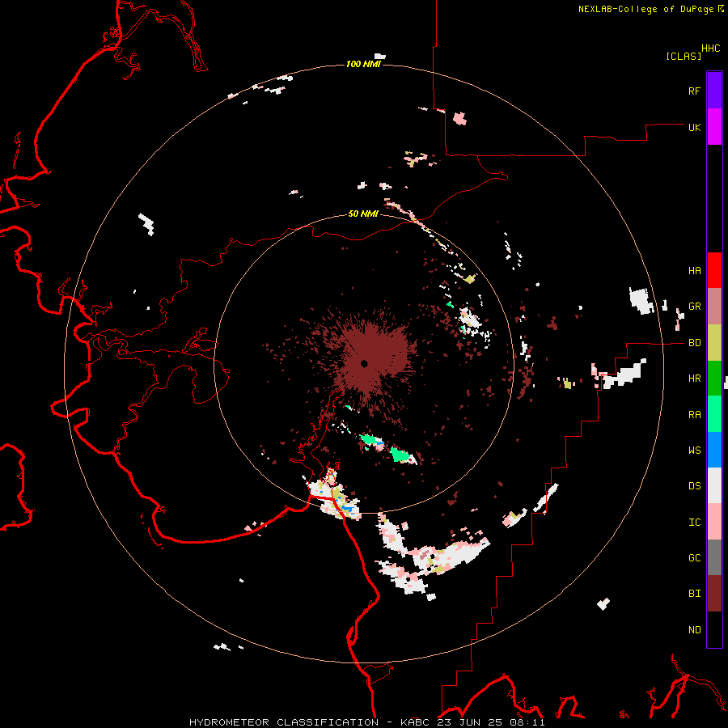Click the IC legend label
Screen dimensions: 728x728
tap(694, 522)
